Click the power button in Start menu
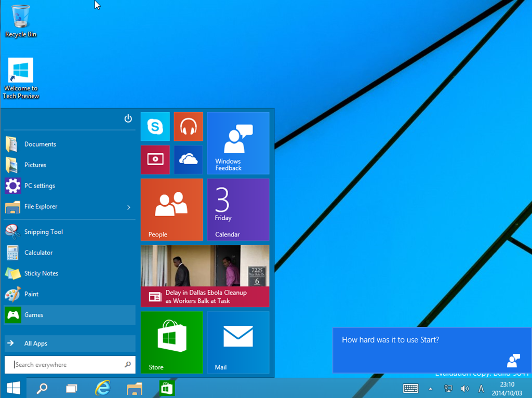 pos(128,118)
